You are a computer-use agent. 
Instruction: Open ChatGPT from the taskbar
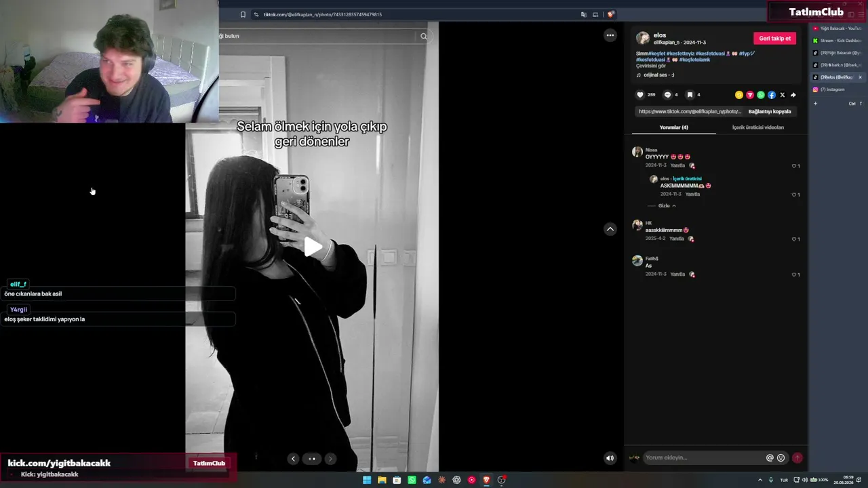(456, 480)
